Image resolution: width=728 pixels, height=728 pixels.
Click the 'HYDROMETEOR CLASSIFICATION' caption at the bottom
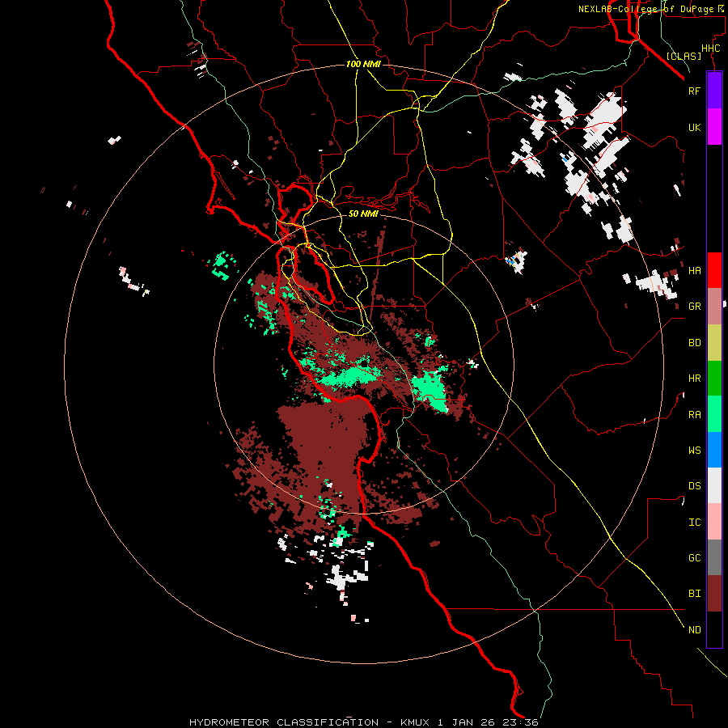(x=284, y=722)
